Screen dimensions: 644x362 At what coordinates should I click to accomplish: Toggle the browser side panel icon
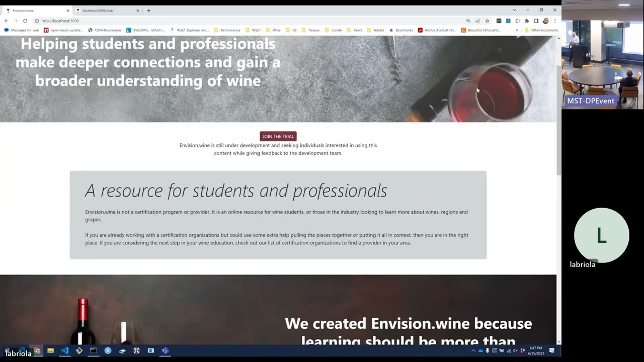pos(536,21)
